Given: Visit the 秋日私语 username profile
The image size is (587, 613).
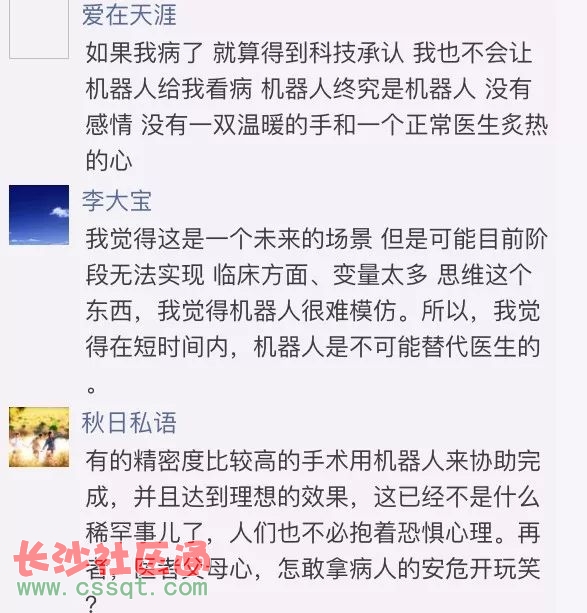Looking at the screenshot, I should pos(129,423).
